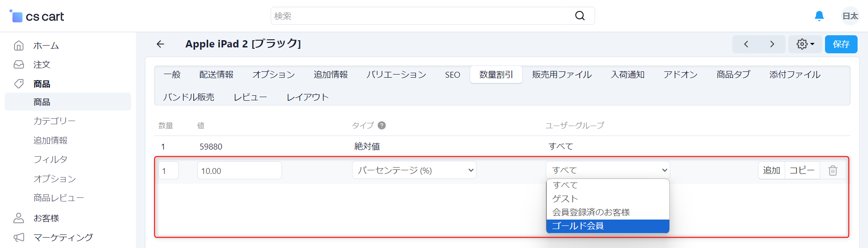
Task: Select the 数量割引 tab
Action: tap(496, 75)
